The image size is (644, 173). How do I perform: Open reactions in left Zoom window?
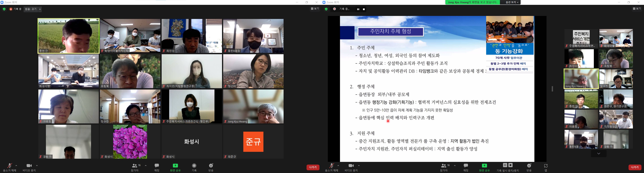tap(211, 167)
